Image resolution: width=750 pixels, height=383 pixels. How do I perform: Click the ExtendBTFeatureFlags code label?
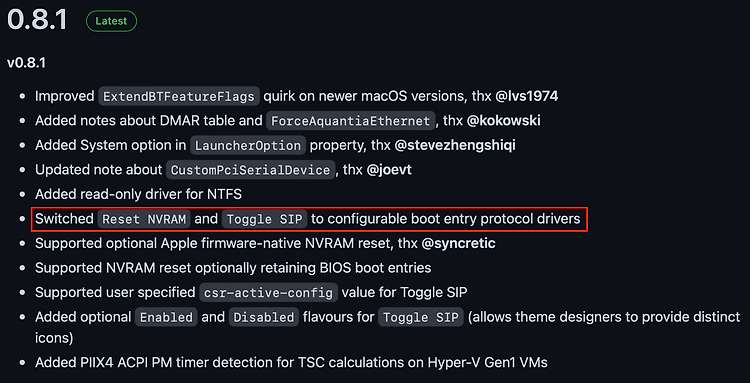179,96
